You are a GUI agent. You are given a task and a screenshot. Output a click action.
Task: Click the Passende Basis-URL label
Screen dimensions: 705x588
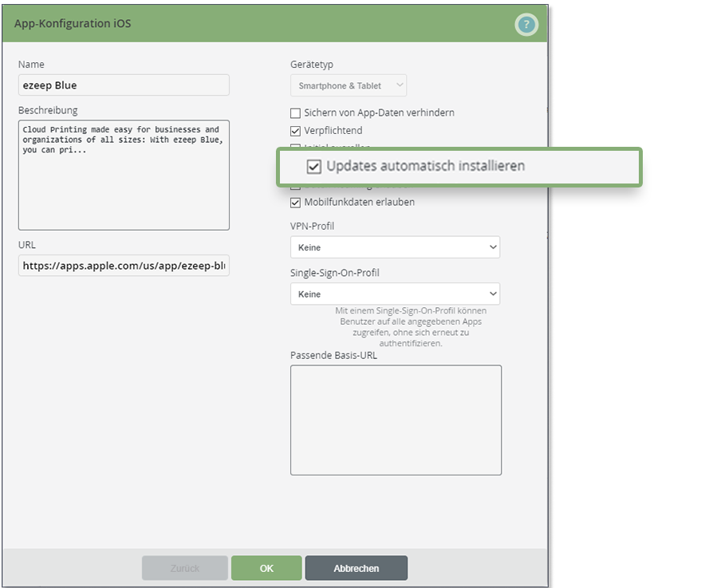[x=333, y=355]
